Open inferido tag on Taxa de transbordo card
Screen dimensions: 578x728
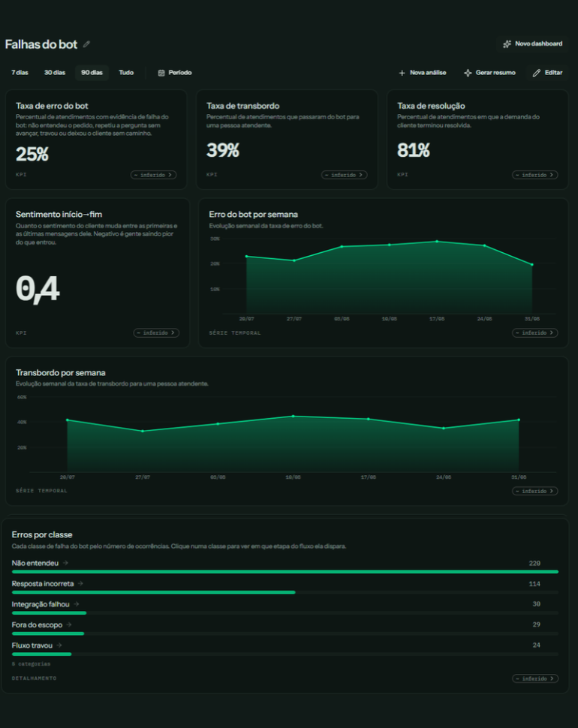pos(344,175)
